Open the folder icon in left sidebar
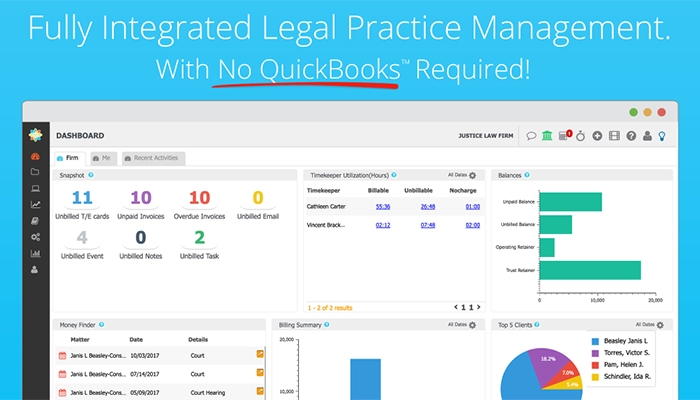The height and width of the screenshot is (400, 700). [36, 172]
